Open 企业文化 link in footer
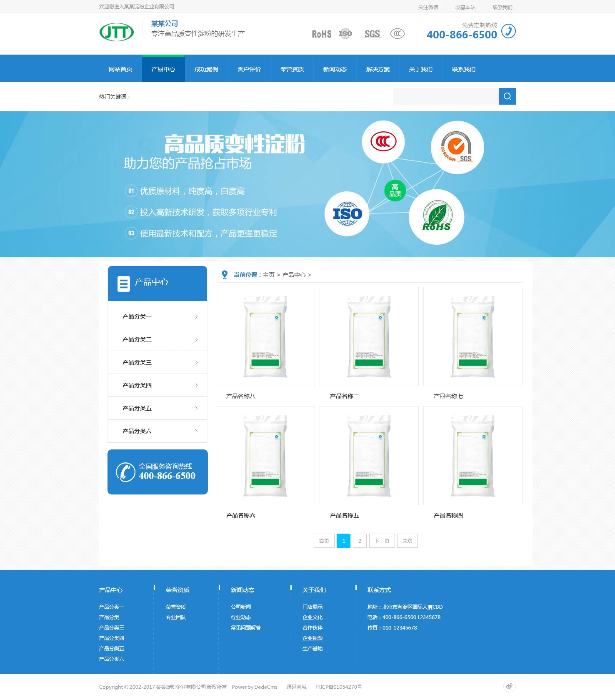Screen dimensions: 615x700 [x=312, y=617]
